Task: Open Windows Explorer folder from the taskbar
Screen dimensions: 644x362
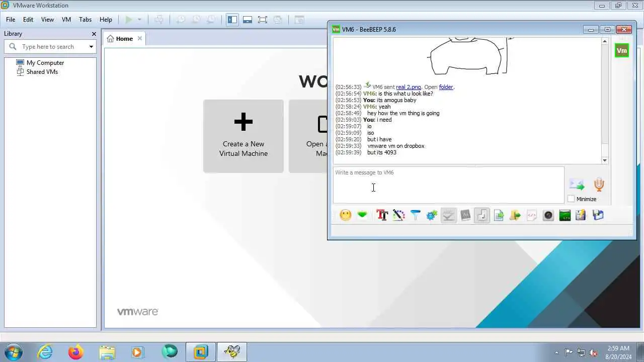Action: click(x=107, y=352)
